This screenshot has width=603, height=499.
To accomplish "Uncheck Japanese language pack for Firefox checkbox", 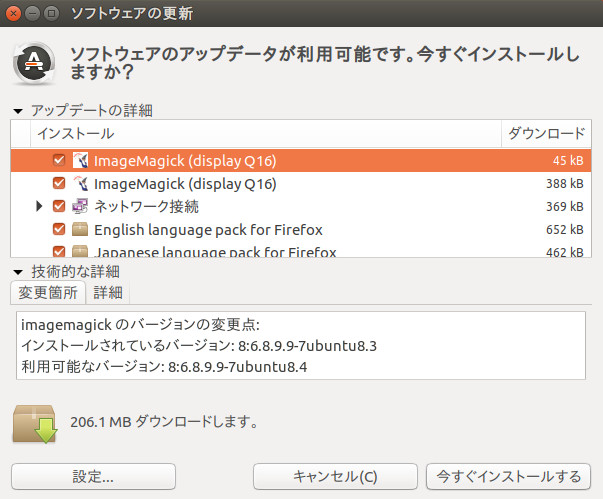I will 59,251.
